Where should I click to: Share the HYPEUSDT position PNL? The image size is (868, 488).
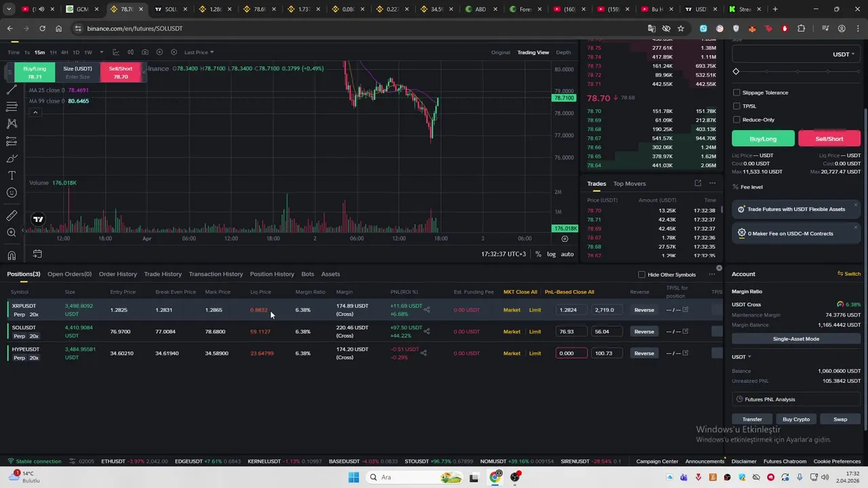tap(423, 353)
